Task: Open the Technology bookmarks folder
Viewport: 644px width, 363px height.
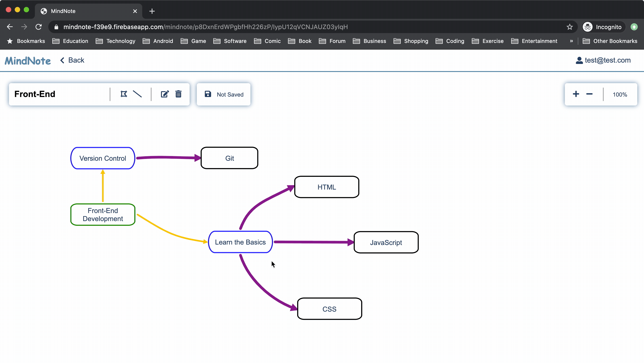Action: click(x=116, y=41)
